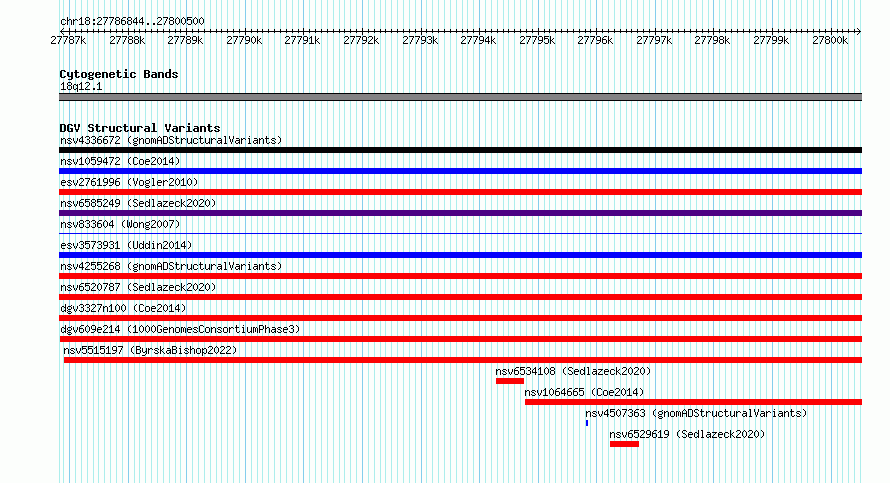Open esv3573931 (Uddin2014) variant label

pyautogui.click(x=126, y=245)
